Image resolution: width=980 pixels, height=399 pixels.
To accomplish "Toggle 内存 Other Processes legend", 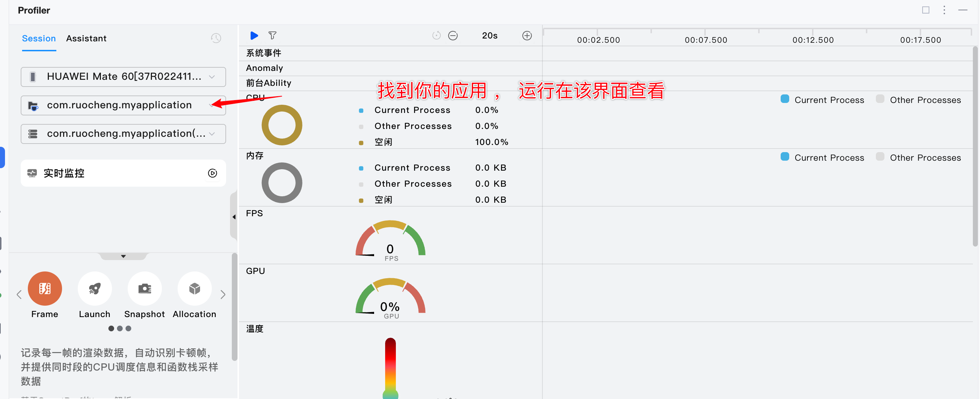I will coord(918,157).
